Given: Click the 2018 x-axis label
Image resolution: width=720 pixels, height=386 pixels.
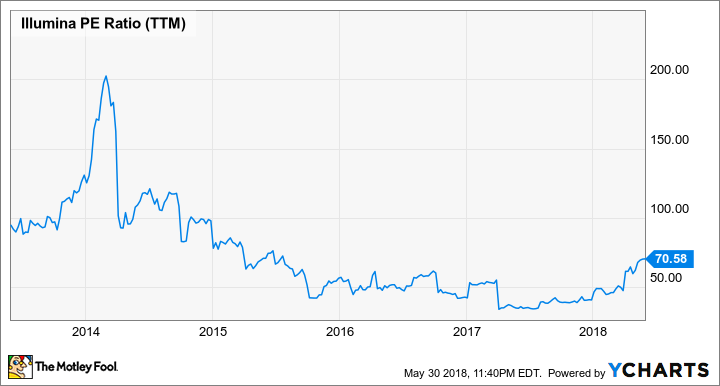Looking at the screenshot, I should coord(593,331).
